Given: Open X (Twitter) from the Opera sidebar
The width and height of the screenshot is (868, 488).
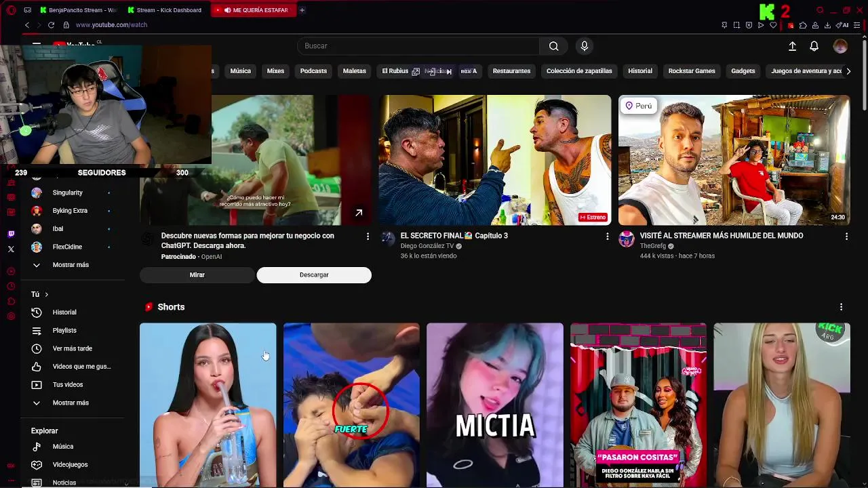Looking at the screenshot, I should 11,249.
